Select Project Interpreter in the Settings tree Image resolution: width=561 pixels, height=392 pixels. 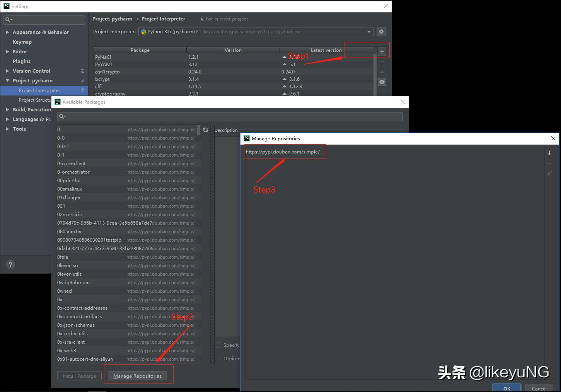click(44, 90)
